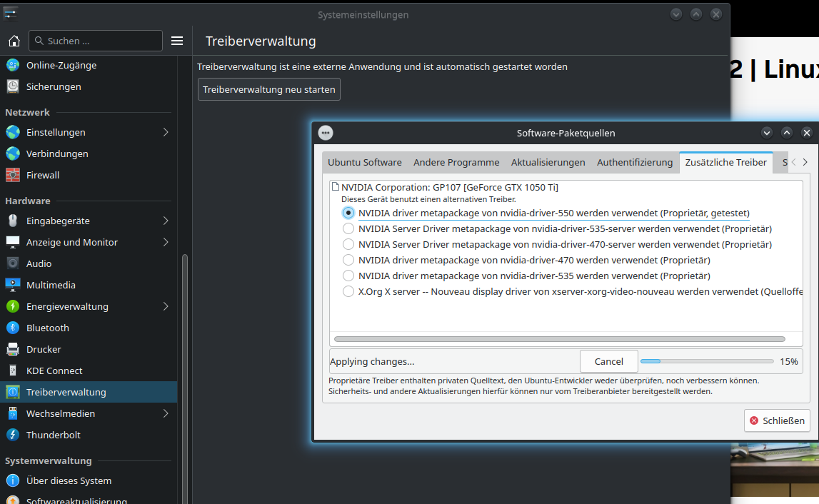Click the sidebar vertical scrollbar
Screen dimensions: 819x504
pos(184,379)
